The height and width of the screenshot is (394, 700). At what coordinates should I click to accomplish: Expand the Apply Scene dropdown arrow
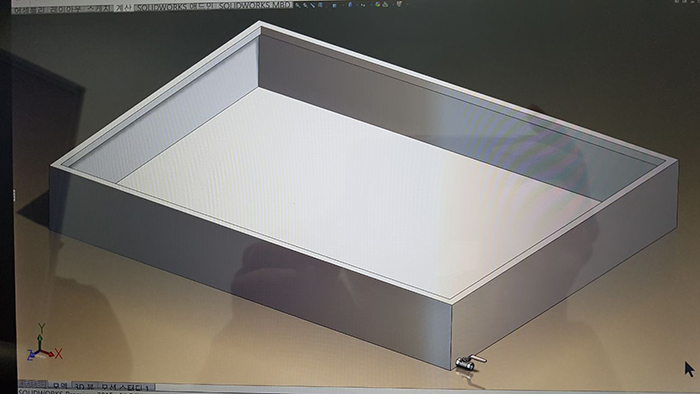(393, 4)
